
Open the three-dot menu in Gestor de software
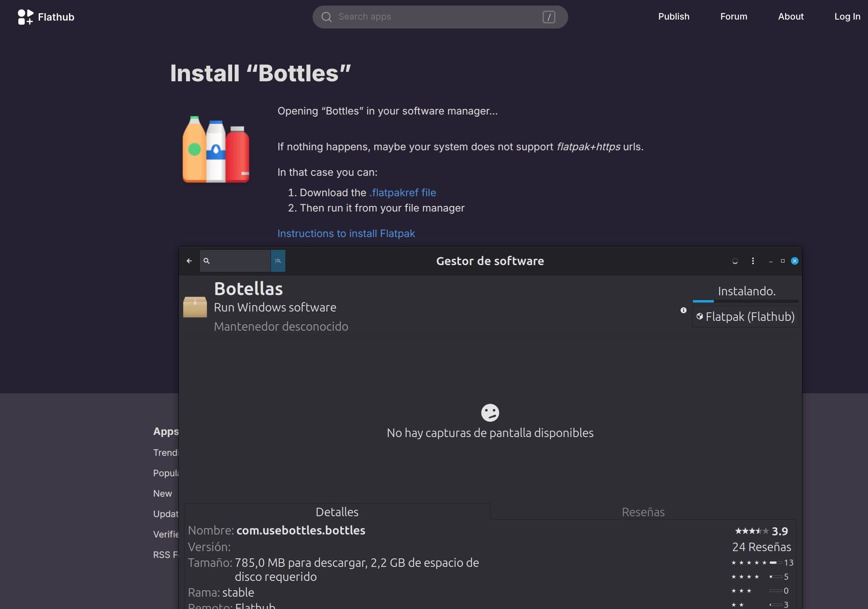753,261
